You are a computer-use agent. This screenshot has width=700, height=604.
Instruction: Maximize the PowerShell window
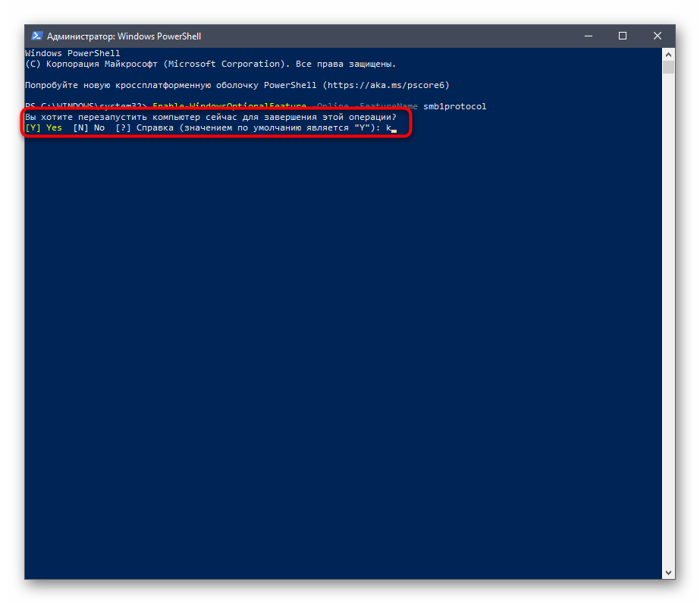[x=623, y=36]
